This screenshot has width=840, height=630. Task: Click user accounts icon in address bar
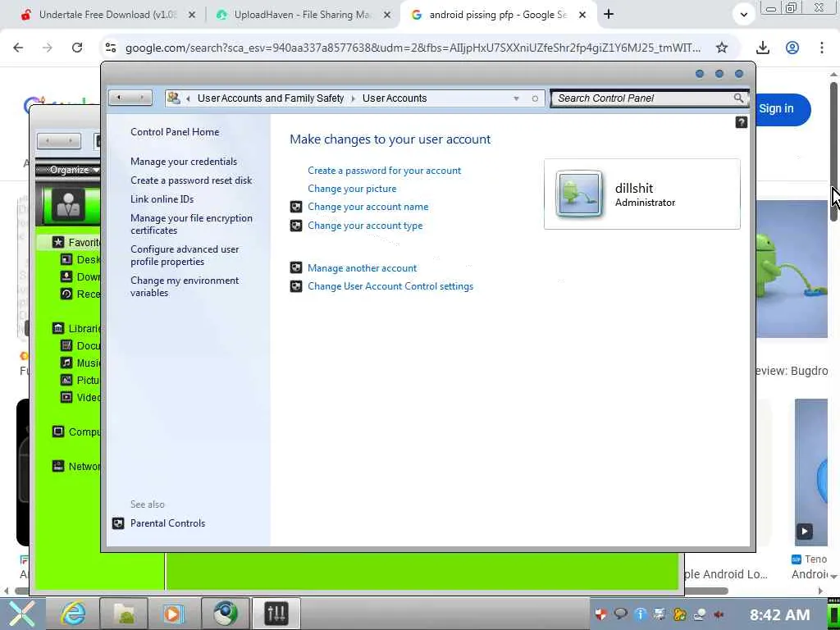(x=174, y=98)
